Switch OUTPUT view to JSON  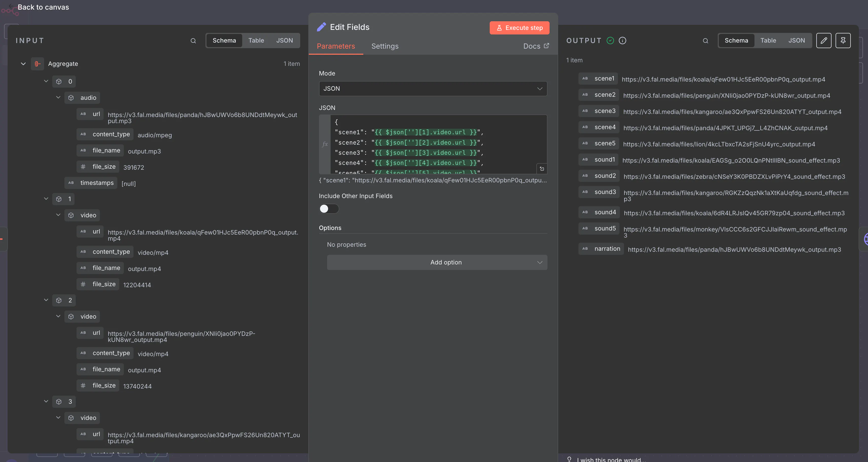coord(796,41)
